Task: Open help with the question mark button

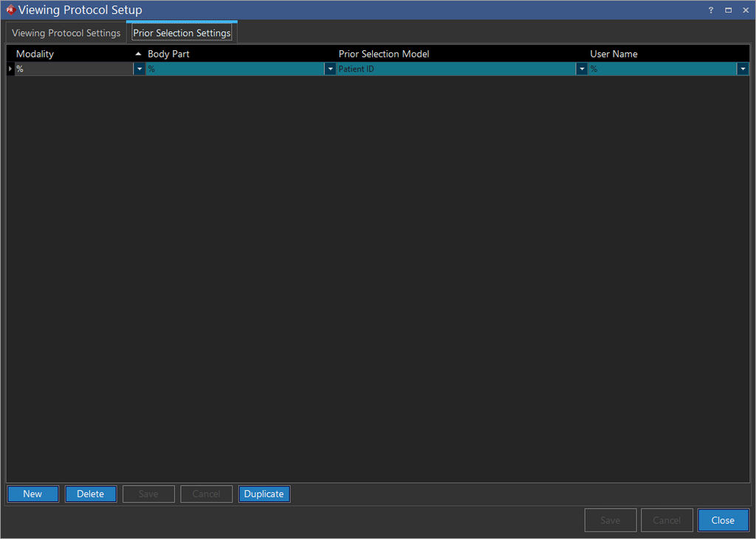Action: (711, 10)
